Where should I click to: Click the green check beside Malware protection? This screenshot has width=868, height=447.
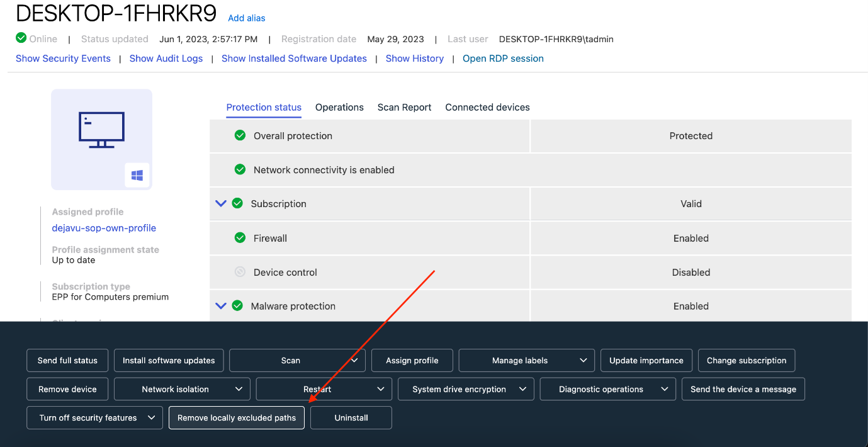point(237,306)
